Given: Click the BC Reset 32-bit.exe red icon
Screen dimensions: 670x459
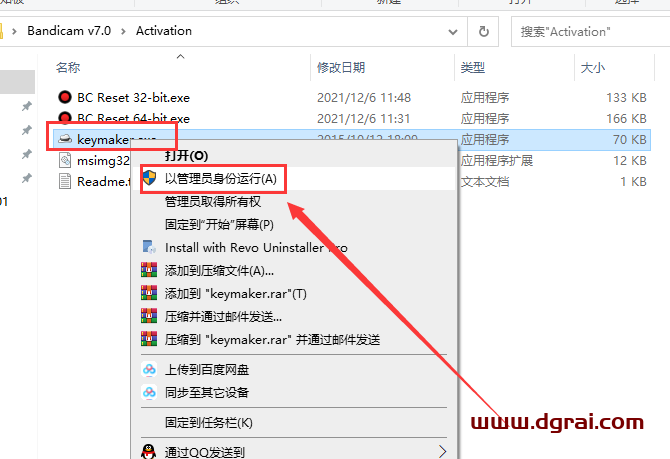Looking at the screenshot, I should pos(65,97).
